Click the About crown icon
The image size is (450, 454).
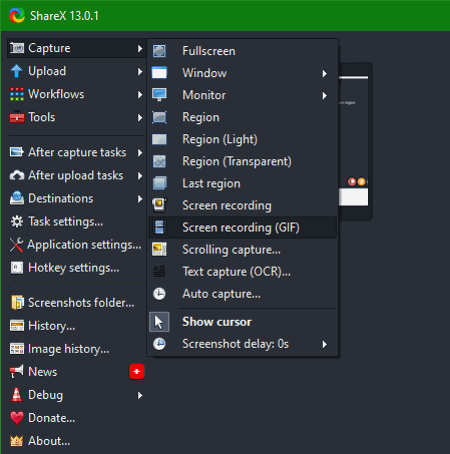click(16, 441)
